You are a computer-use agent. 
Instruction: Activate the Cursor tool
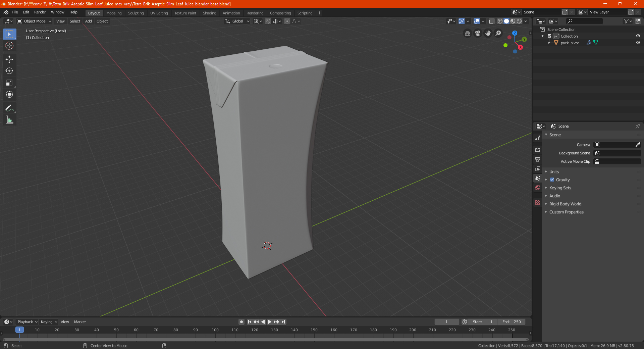pos(9,46)
